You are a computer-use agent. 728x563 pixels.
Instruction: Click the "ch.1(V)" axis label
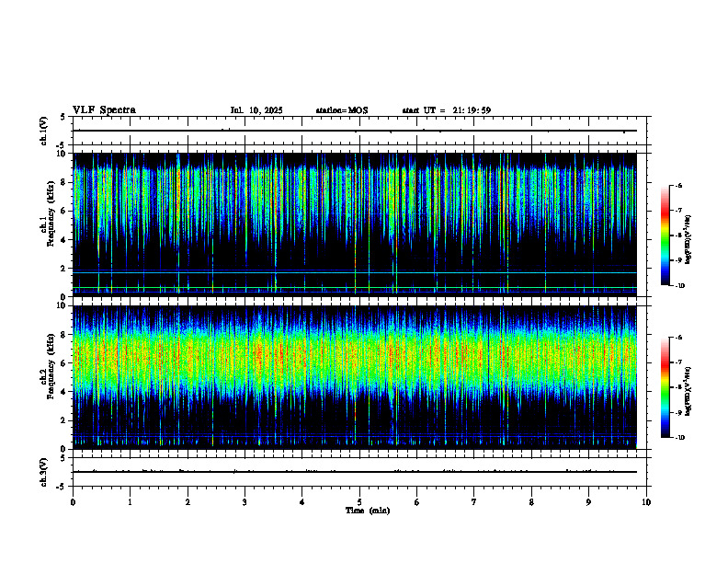(43, 131)
